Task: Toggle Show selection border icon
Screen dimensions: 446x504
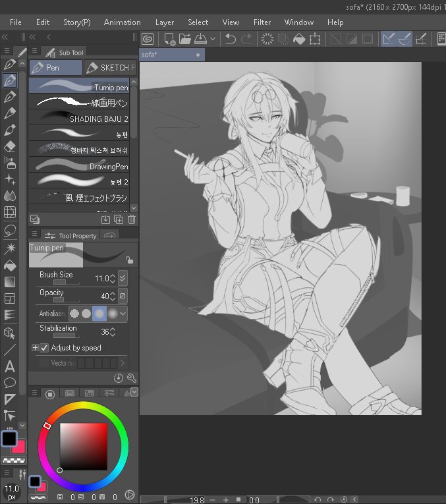Action: [x=368, y=39]
